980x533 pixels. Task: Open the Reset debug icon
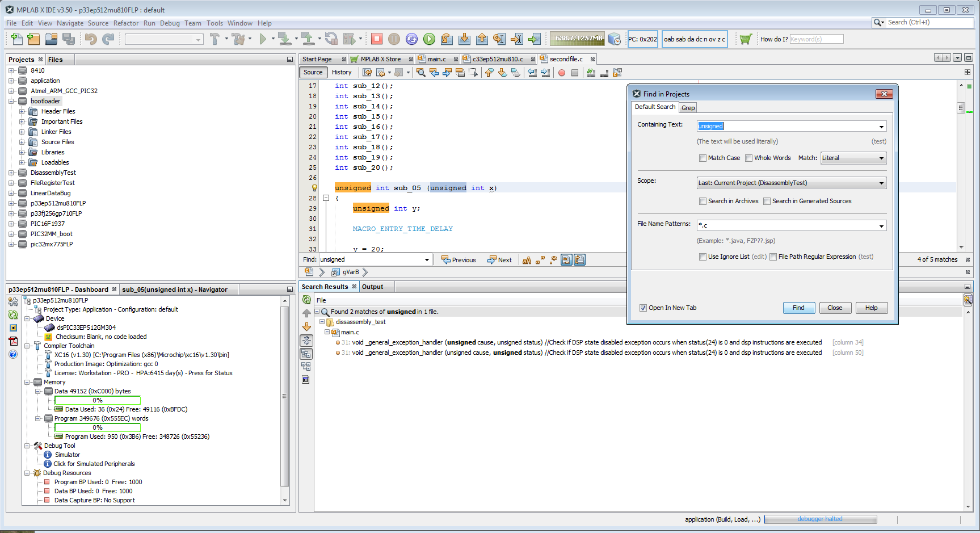(x=411, y=39)
